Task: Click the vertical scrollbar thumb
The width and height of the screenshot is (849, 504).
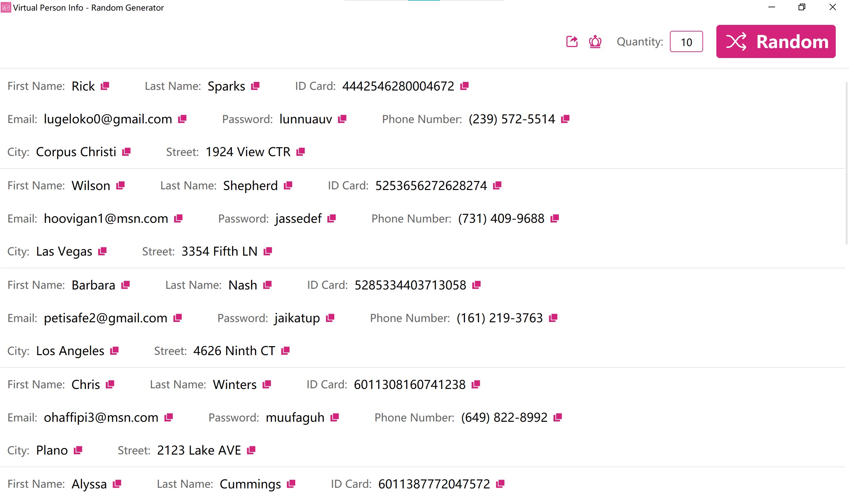Action: coord(846,163)
